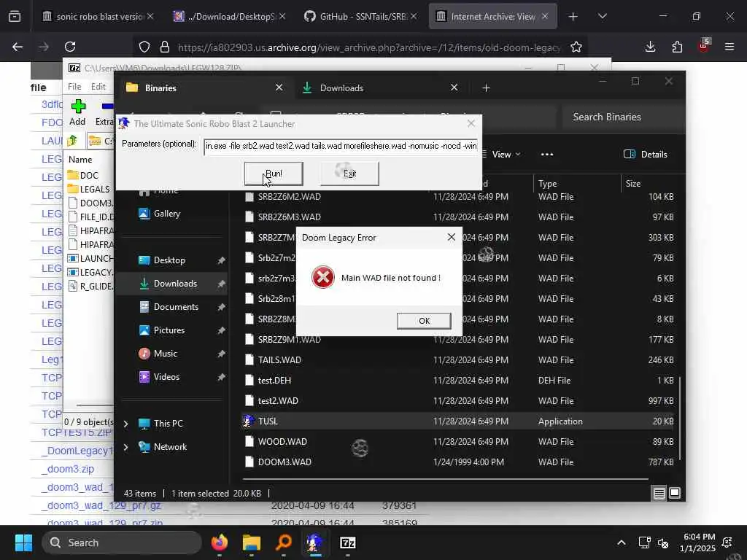
Task: Open Gallery in navigation pane
Action: coord(166,214)
